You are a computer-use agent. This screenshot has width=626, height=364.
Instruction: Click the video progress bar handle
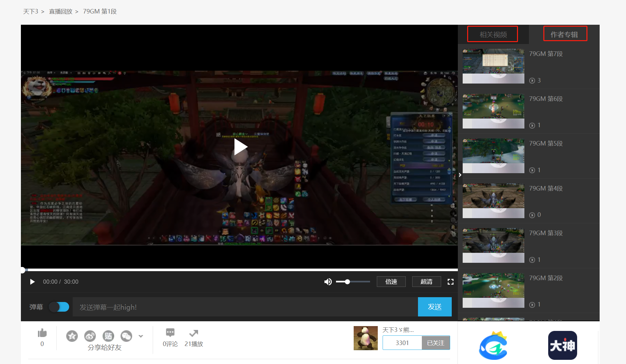23,270
